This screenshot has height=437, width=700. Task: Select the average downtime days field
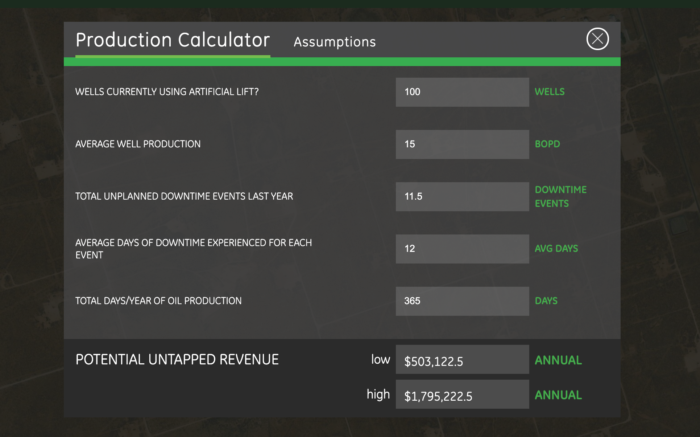pyautogui.click(x=462, y=249)
